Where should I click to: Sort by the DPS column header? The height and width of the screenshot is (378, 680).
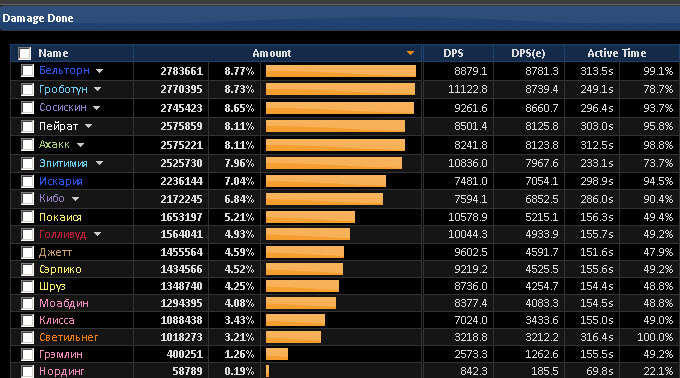point(453,53)
